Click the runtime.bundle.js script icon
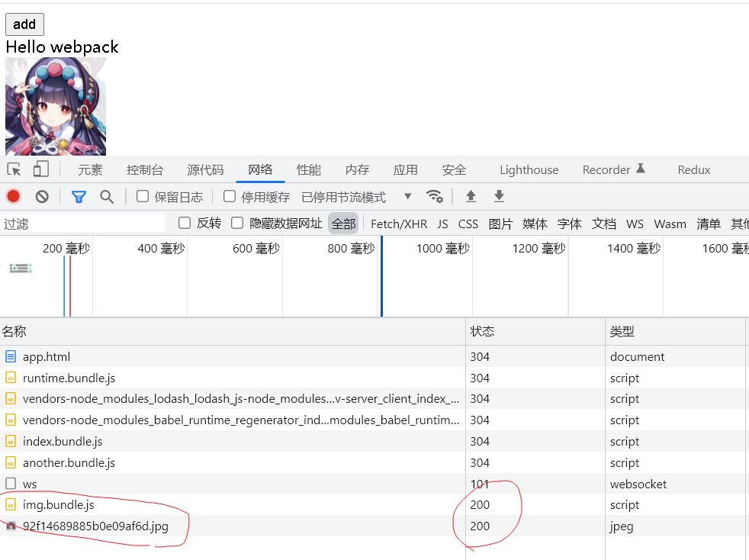Screen dimensions: 749x560 coord(11,378)
